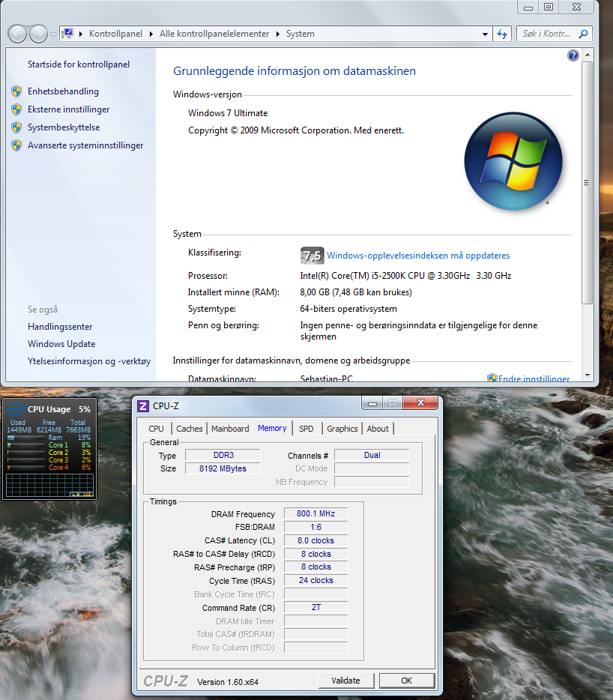
Task: Click the Core 4 usage bar in gadget
Action: click(26, 468)
